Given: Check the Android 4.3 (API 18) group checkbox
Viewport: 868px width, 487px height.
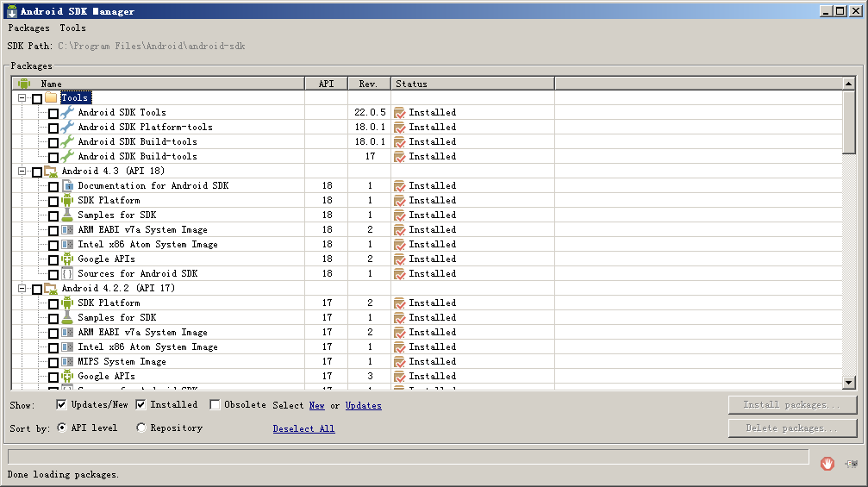Looking at the screenshot, I should click(37, 172).
